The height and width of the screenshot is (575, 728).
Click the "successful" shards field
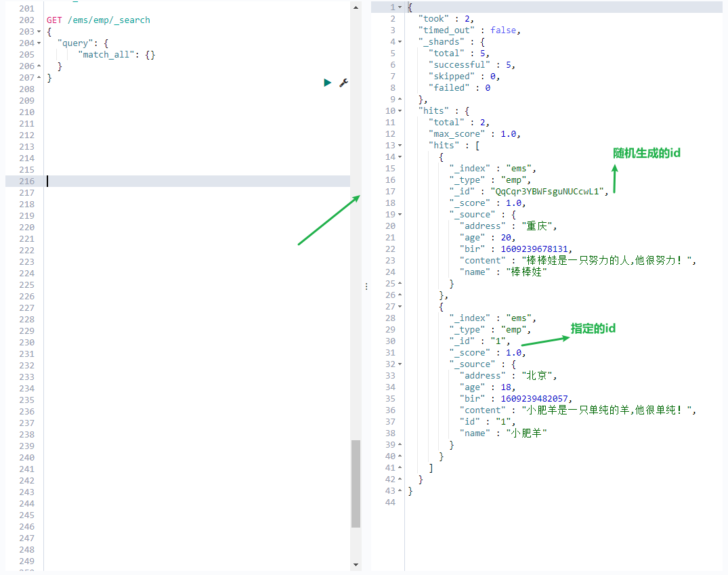click(458, 65)
